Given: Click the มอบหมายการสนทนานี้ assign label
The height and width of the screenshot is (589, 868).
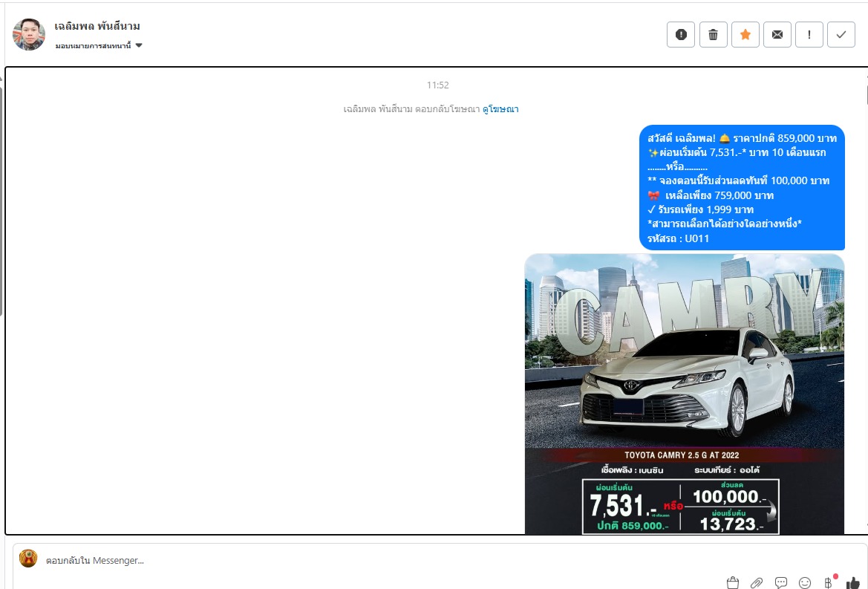Looking at the screenshot, I should click(93, 46).
